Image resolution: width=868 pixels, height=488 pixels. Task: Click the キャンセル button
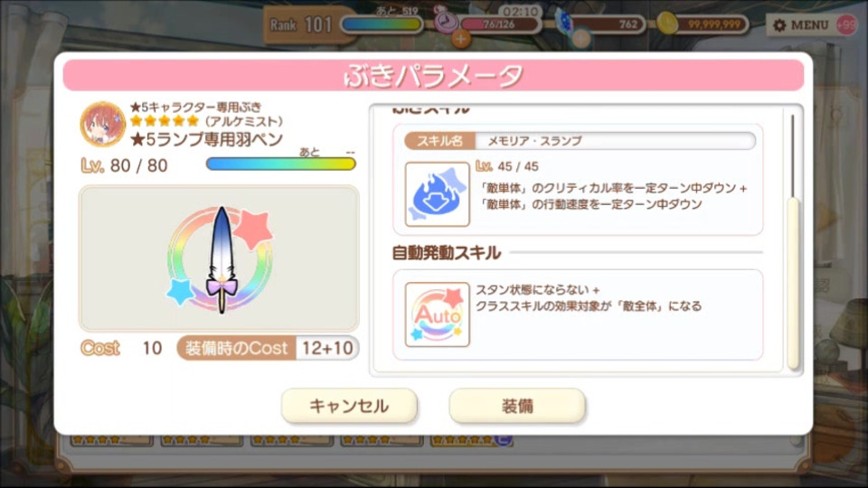click(x=349, y=406)
